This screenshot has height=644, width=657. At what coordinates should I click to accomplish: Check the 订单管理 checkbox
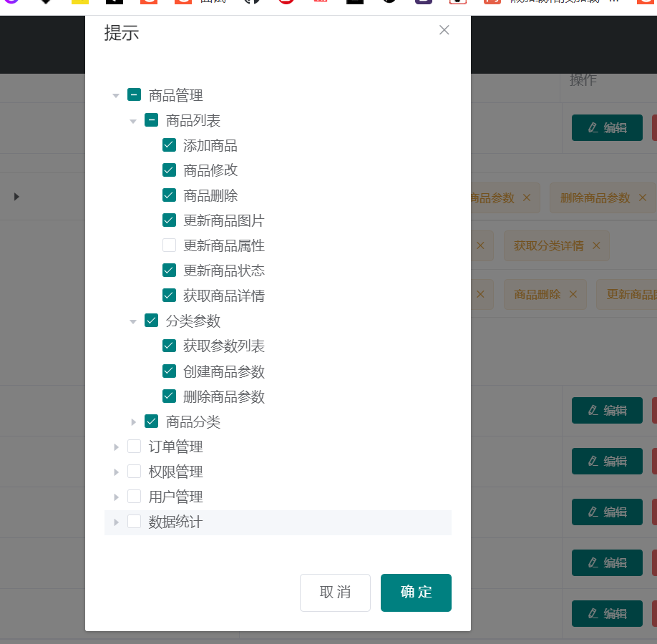(x=134, y=447)
